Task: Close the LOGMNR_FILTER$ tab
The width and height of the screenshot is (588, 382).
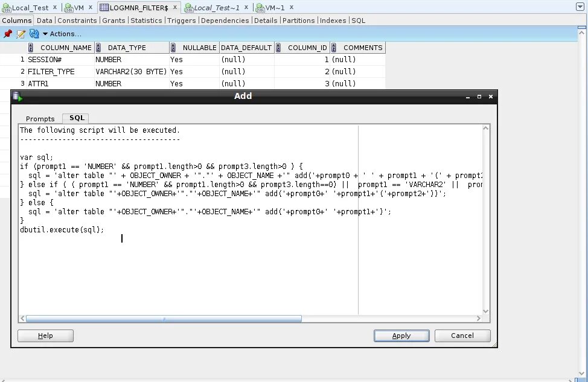Action: pyautogui.click(x=174, y=7)
